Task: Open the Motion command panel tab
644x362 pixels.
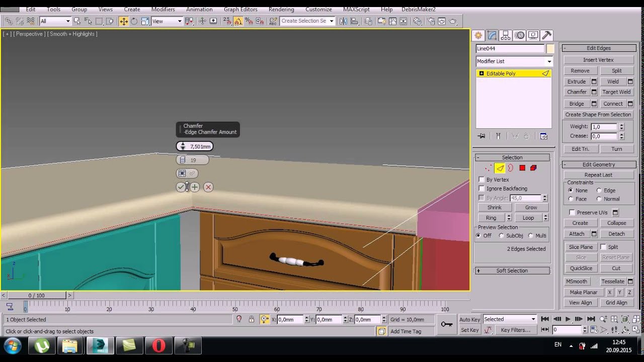Action: (x=520, y=35)
